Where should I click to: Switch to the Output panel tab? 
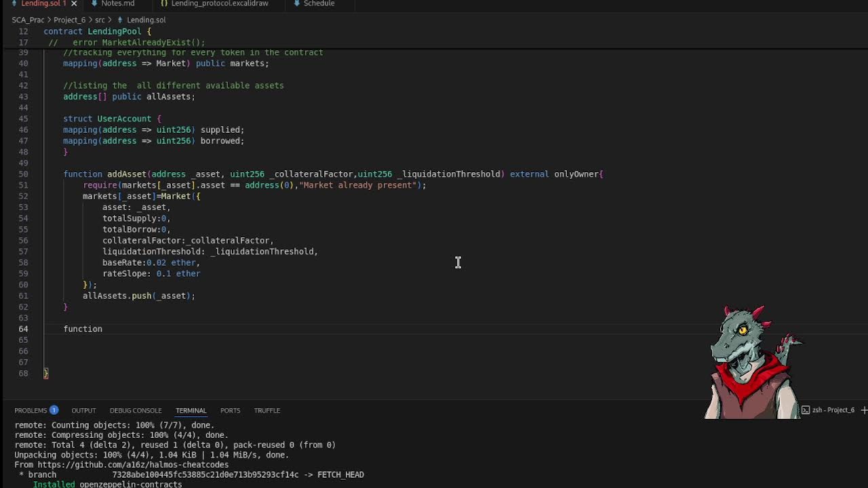tap(83, 410)
